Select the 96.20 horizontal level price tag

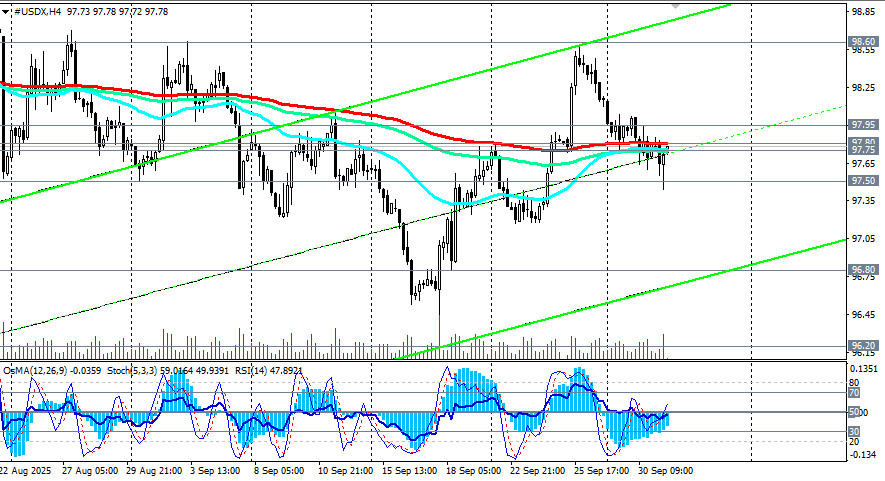pyautogui.click(x=863, y=346)
